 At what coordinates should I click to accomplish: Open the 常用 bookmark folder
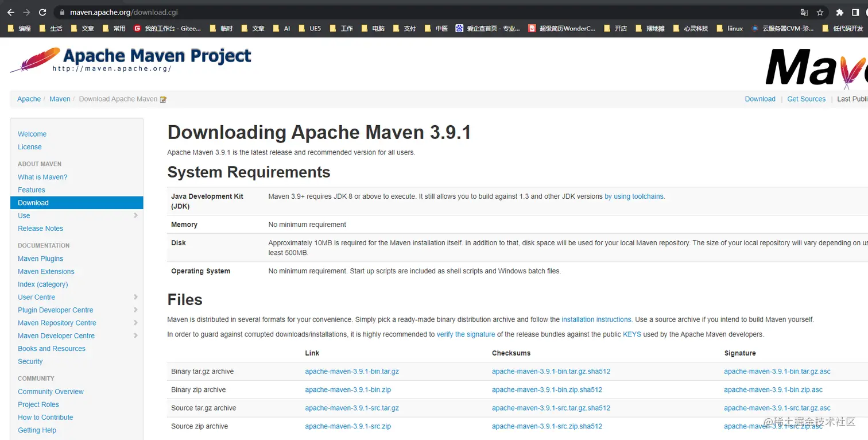tap(114, 28)
